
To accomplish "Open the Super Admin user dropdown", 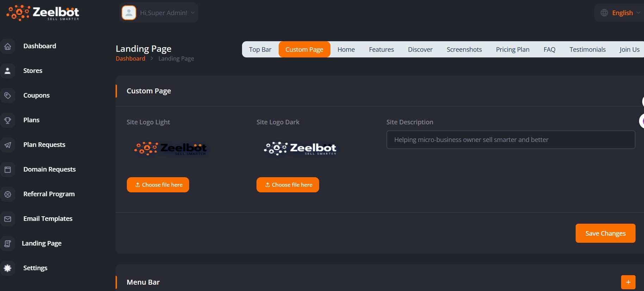I will [x=159, y=13].
